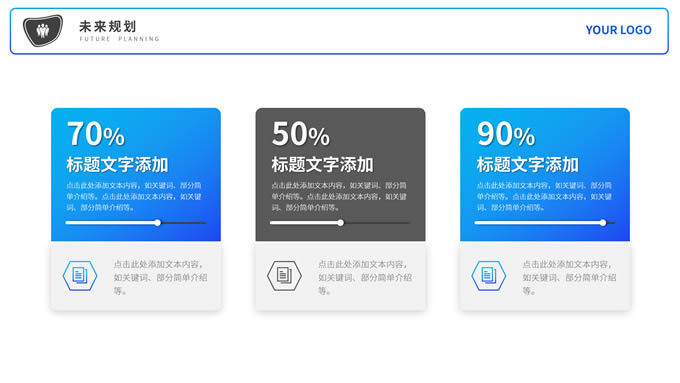This screenshot has width=680, height=383.
Task: Click the 50% slider handle
Action: (x=341, y=223)
